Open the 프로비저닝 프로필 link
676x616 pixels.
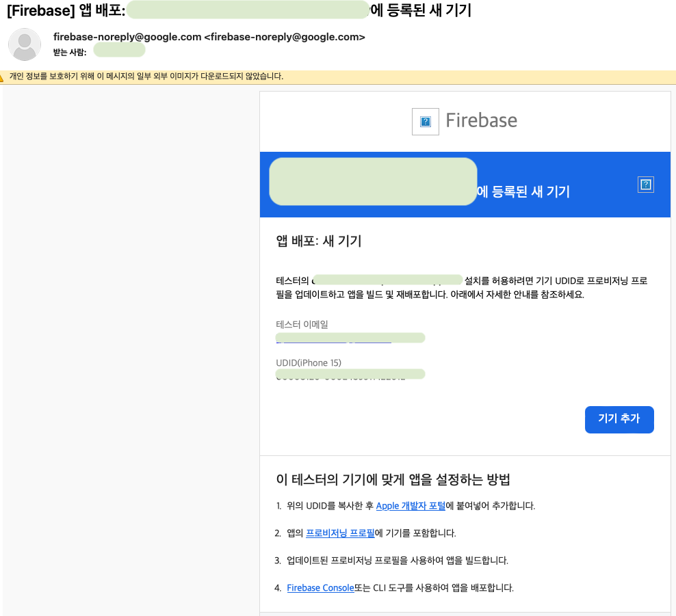pos(340,533)
